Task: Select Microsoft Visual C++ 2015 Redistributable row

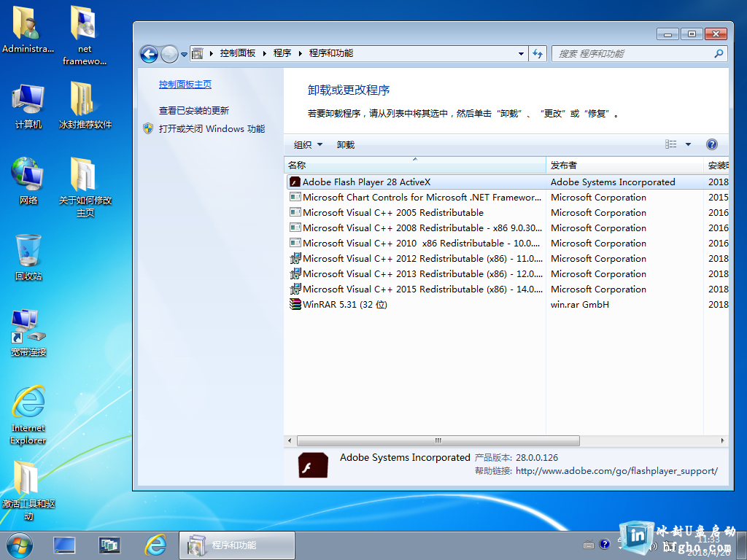Action: coord(508,289)
